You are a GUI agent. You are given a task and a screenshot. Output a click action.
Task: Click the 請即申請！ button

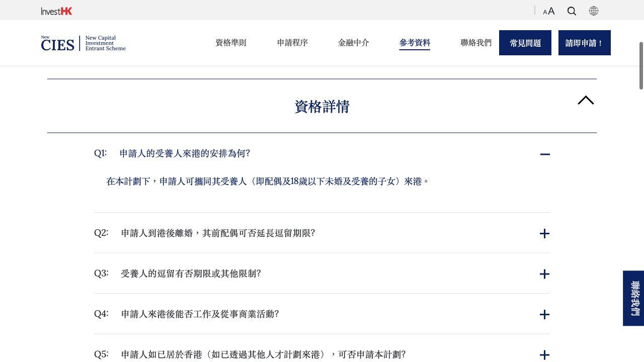pos(585,43)
